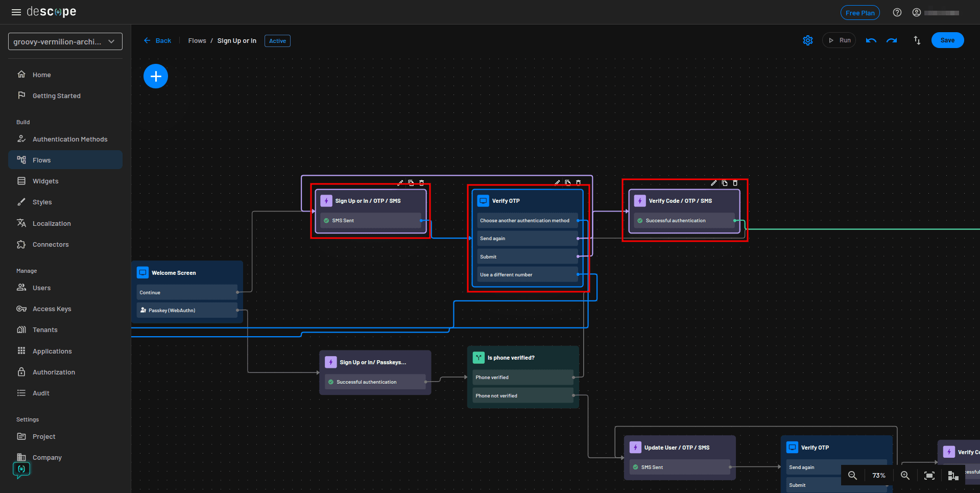
Task: Click the fit-to-screen icon in zoom controls
Action: click(x=929, y=475)
